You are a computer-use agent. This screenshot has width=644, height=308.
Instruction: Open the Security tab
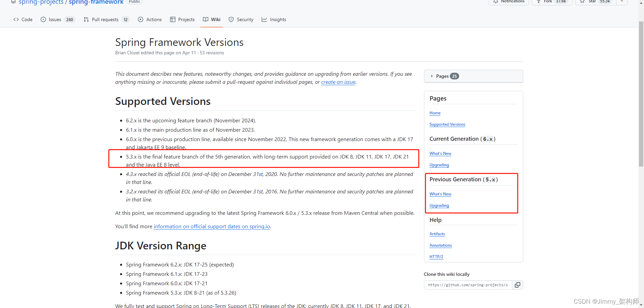click(x=241, y=19)
